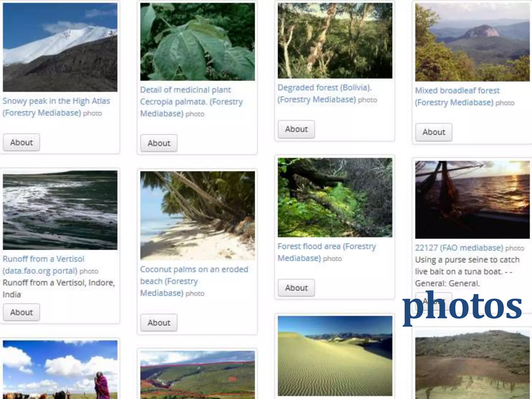Click About under Forest flood area

(x=296, y=288)
